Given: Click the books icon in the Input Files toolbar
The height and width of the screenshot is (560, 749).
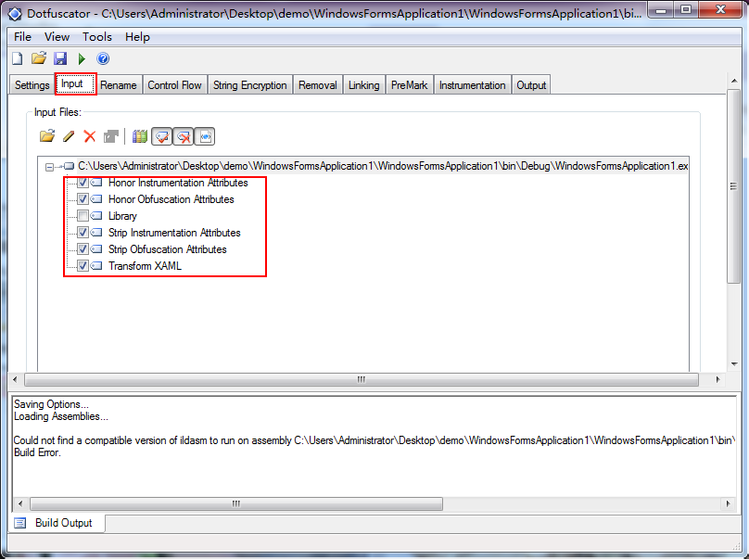Looking at the screenshot, I should click(x=139, y=136).
